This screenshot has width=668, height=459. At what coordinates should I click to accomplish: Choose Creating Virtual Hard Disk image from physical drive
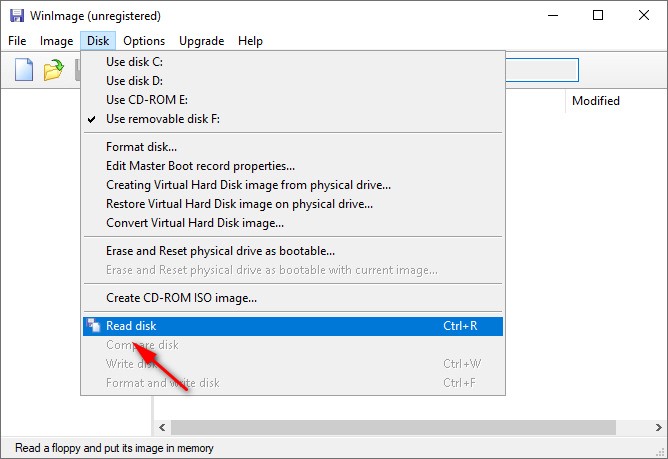point(293,185)
